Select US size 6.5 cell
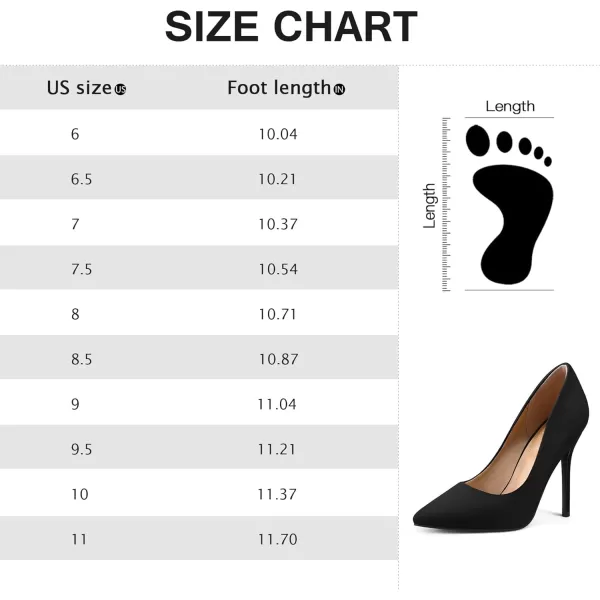600x600 pixels. [x=80, y=180]
